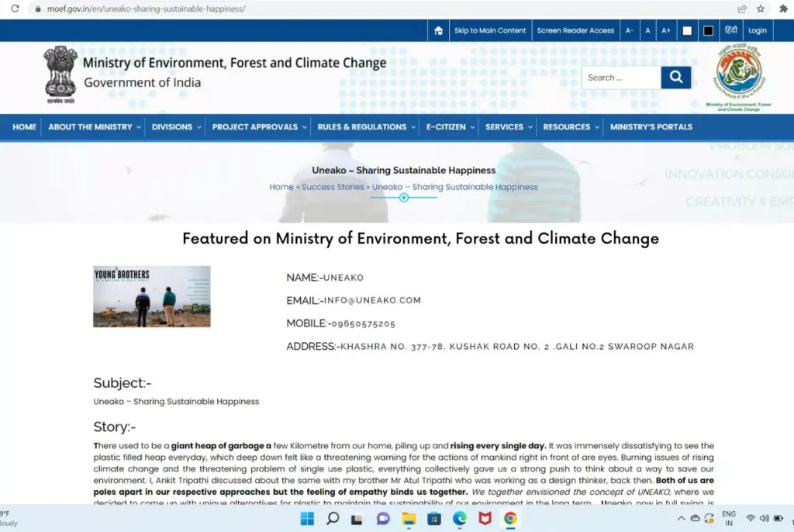Screen dimensions: 794x532
Task: Expand the RESOURCES menu
Action: click(x=571, y=127)
